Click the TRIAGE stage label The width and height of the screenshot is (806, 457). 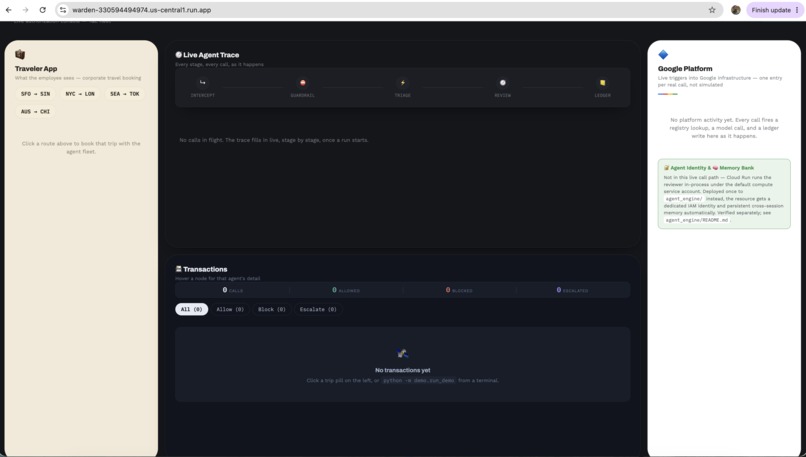(x=402, y=96)
